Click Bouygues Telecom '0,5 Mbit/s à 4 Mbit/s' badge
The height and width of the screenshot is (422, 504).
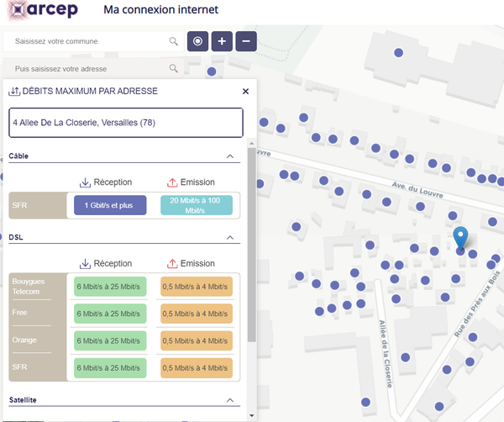(197, 287)
